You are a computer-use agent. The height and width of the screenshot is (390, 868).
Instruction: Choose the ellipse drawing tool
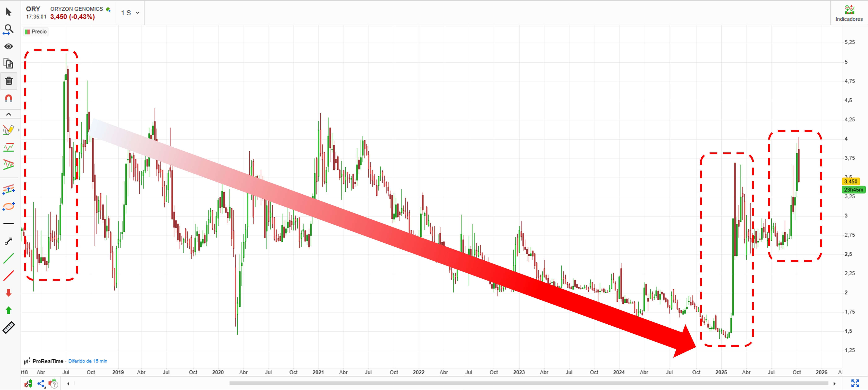pos(9,206)
